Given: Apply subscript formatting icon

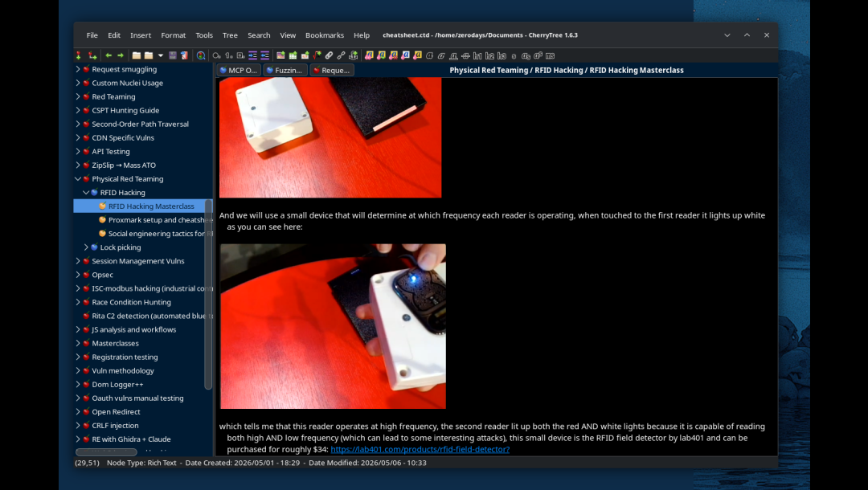Looking at the screenshot, I should click(x=526, y=55).
